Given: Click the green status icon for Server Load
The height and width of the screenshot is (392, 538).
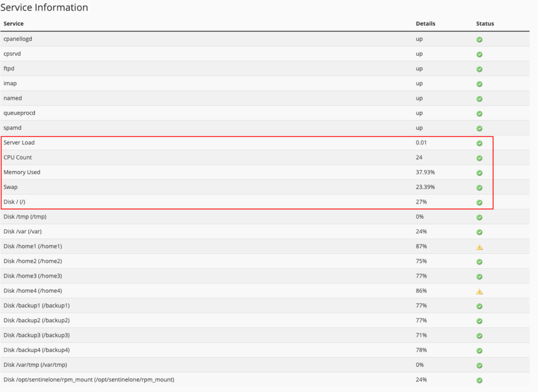Looking at the screenshot, I should click(479, 143).
